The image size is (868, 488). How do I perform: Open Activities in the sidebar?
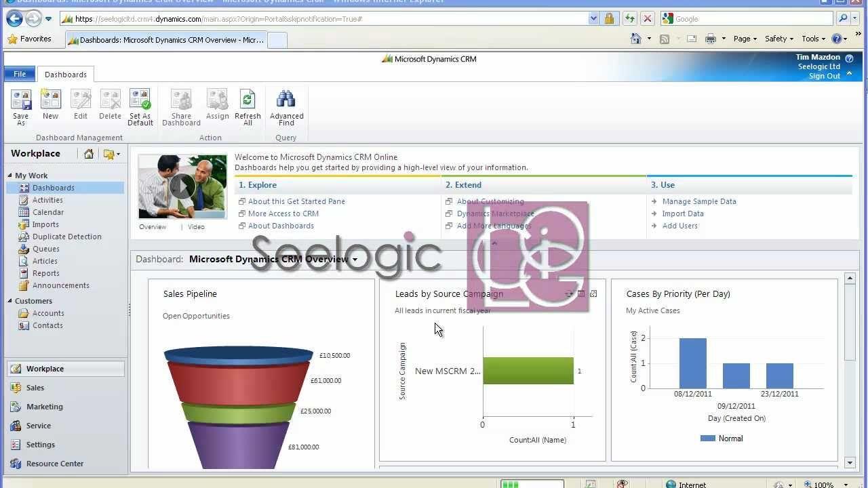pyautogui.click(x=47, y=200)
